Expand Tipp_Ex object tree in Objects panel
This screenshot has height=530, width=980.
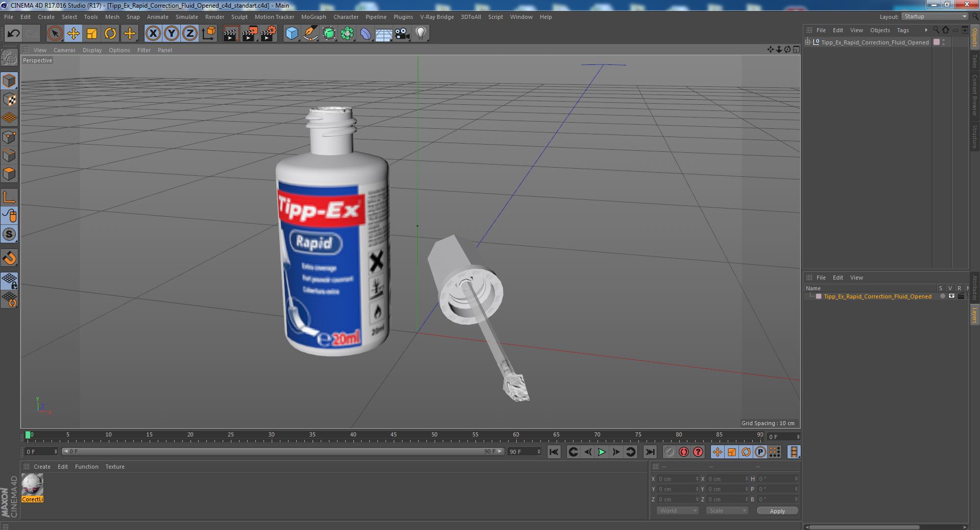tap(808, 42)
